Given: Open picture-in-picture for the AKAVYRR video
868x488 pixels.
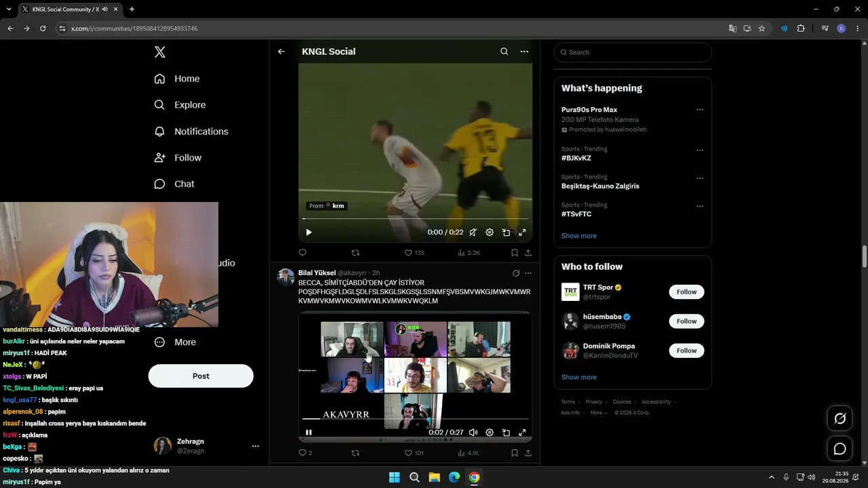Looking at the screenshot, I should coord(506,432).
